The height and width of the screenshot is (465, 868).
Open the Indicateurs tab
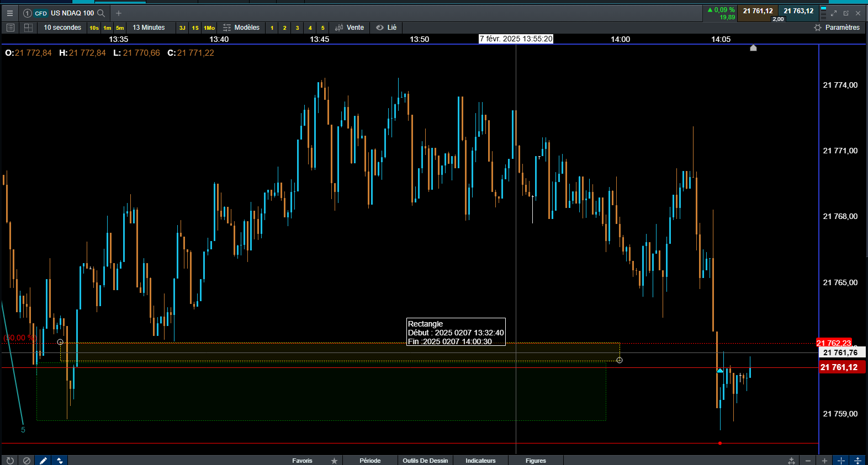point(480,461)
